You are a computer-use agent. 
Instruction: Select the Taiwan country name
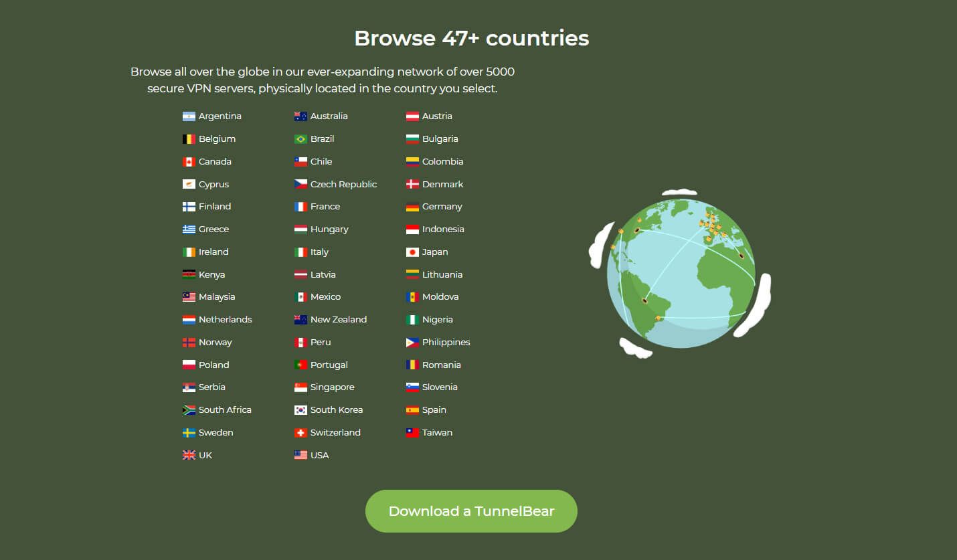click(437, 433)
